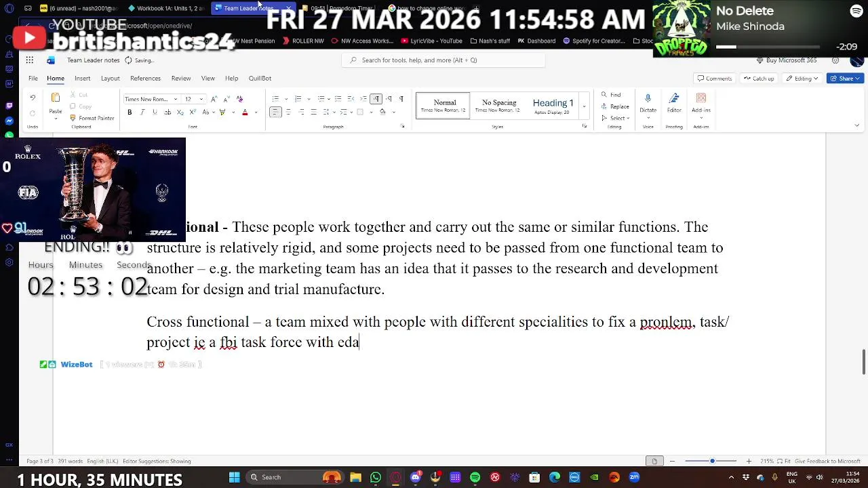Collapse the ribbon with the chevron
The height and width of the screenshot is (488, 868).
856,125
